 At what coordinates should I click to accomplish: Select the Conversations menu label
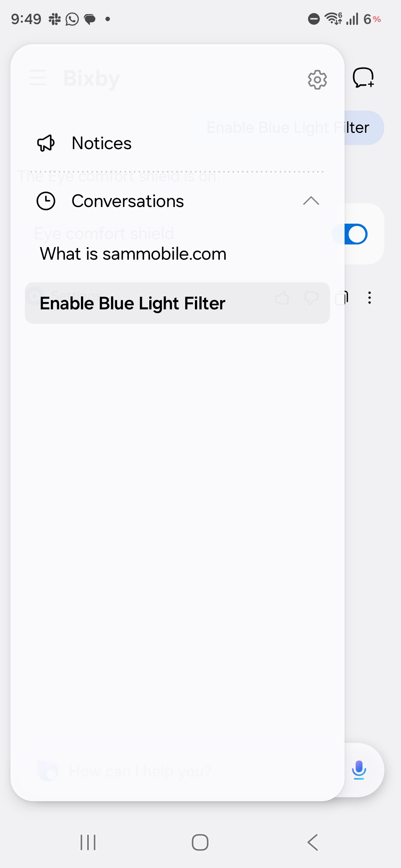(x=127, y=201)
